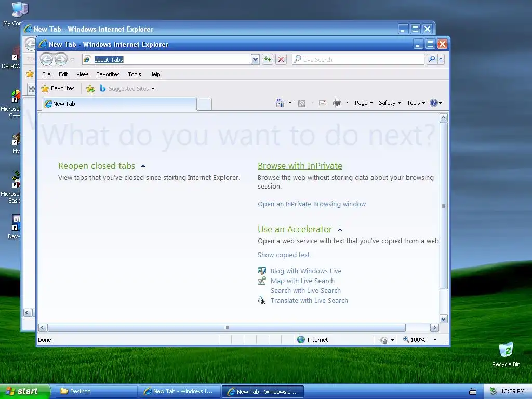The width and height of the screenshot is (532, 399).
Task: Click the status bar privacy icon
Action: [x=384, y=340]
